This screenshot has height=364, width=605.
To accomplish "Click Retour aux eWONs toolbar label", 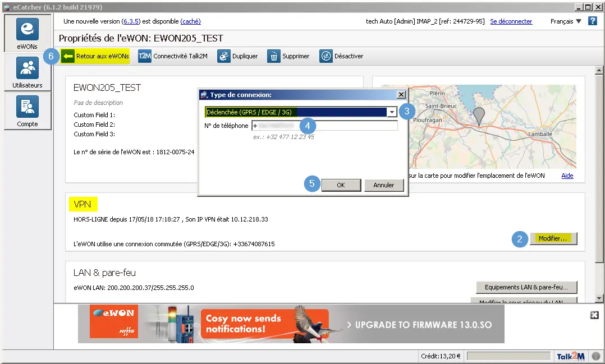I will 103,56.
